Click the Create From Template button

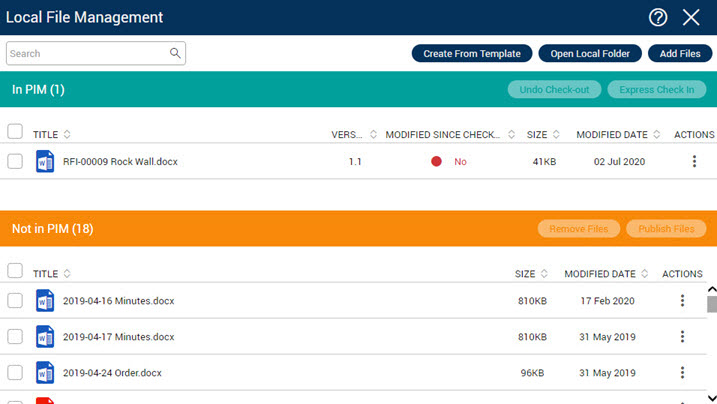(471, 54)
